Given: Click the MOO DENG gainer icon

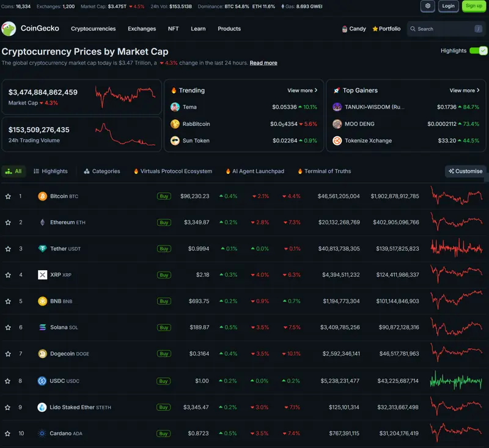Looking at the screenshot, I should click(x=337, y=124).
